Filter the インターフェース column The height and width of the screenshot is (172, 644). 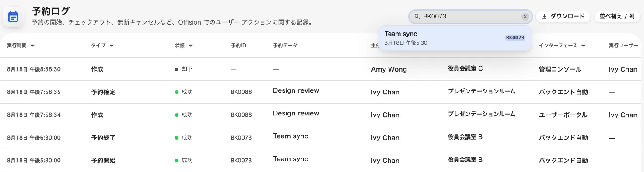[x=583, y=46]
